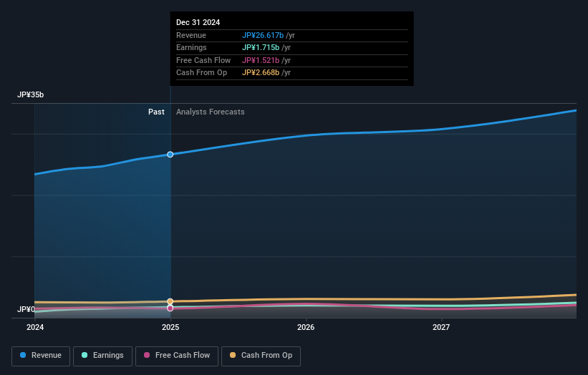
Task: Select the Revenue data point at 2025
Action: pos(170,155)
